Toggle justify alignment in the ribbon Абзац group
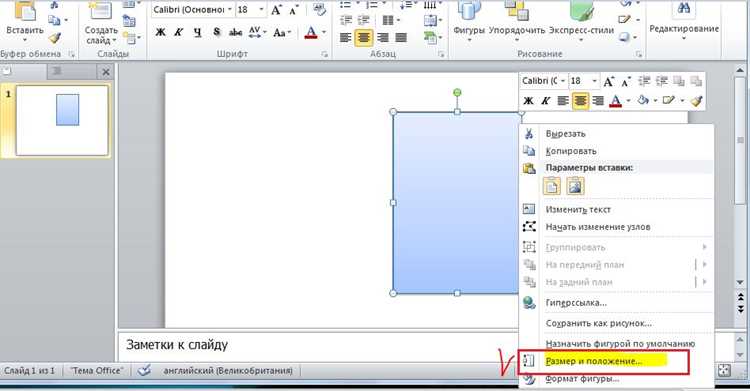Image resolution: width=750 pixels, height=391 pixels. pos(401,38)
